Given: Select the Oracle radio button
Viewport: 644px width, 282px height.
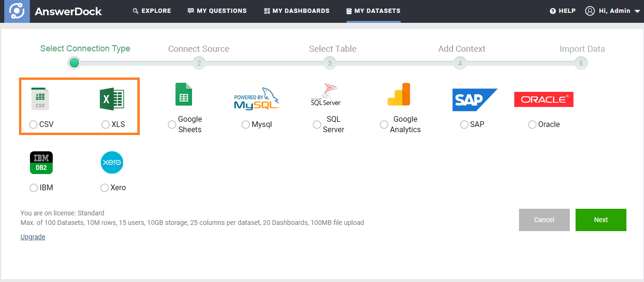Looking at the screenshot, I should coord(532,125).
